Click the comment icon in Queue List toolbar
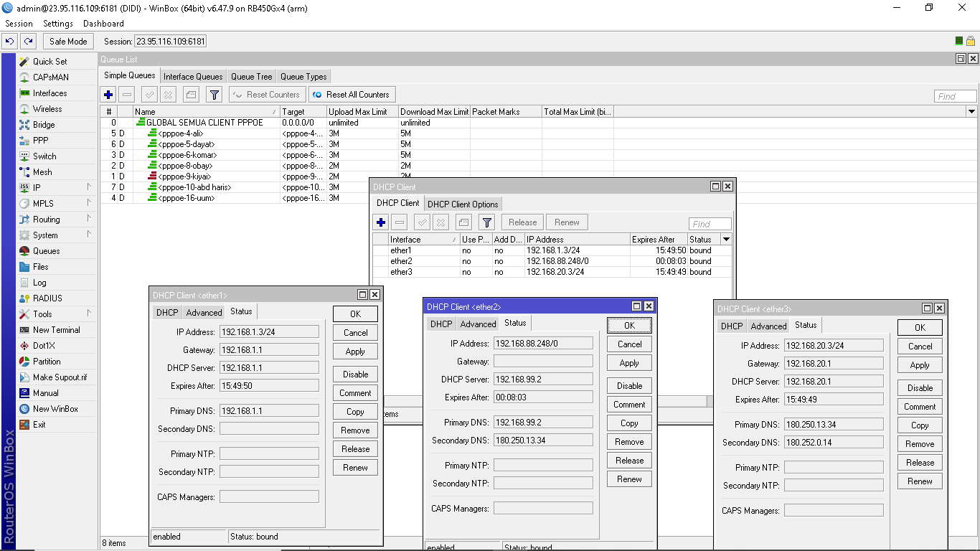 (x=191, y=95)
